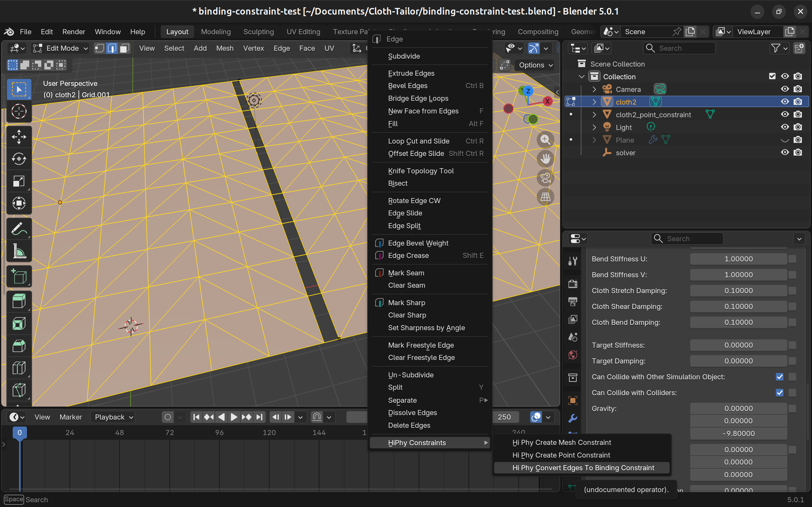Click the zoom viewport magnifier icon

click(545, 140)
